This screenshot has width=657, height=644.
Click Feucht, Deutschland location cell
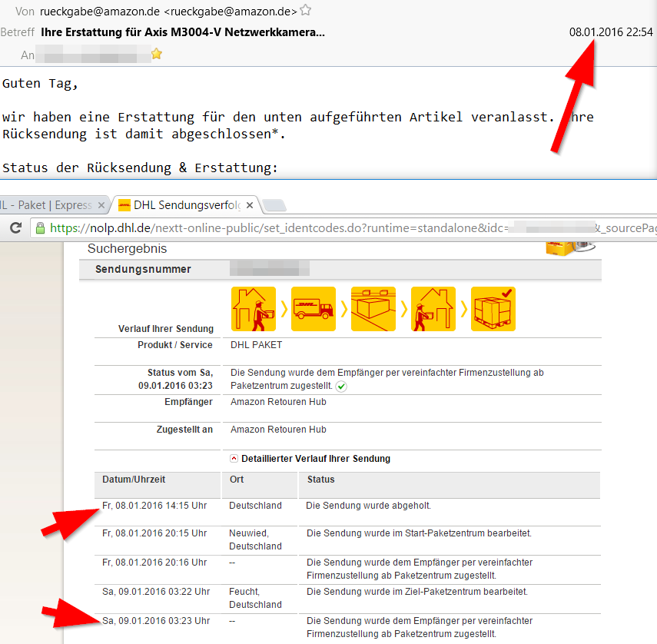click(x=255, y=598)
